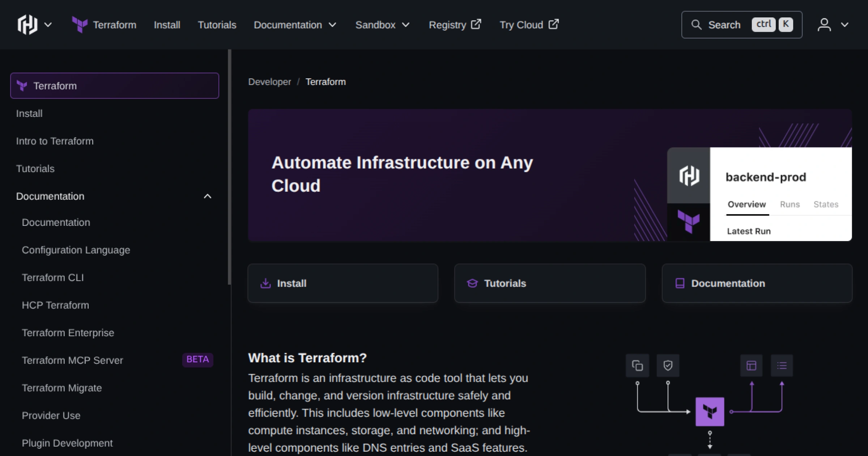Click the list icon in the diagram

tap(782, 366)
